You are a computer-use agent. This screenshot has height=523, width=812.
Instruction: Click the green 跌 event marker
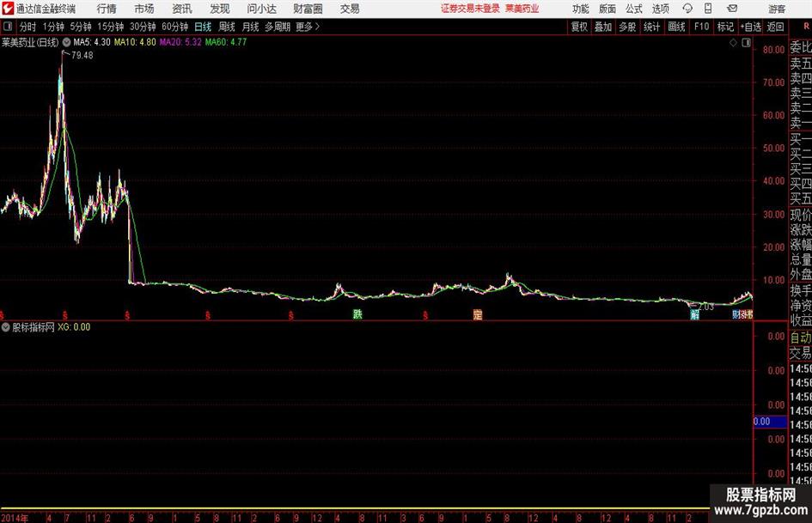(357, 313)
